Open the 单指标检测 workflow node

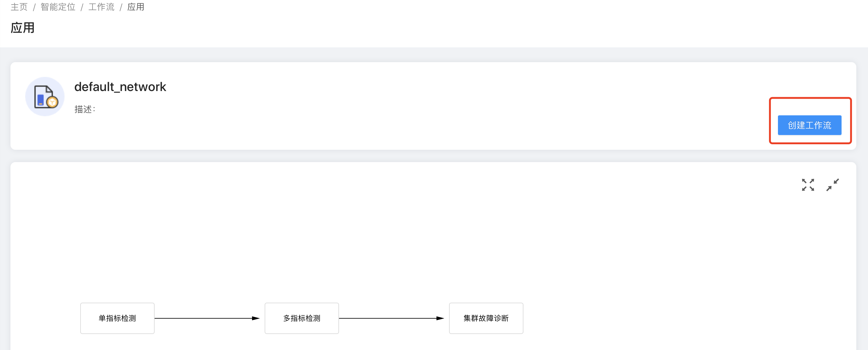tap(117, 318)
